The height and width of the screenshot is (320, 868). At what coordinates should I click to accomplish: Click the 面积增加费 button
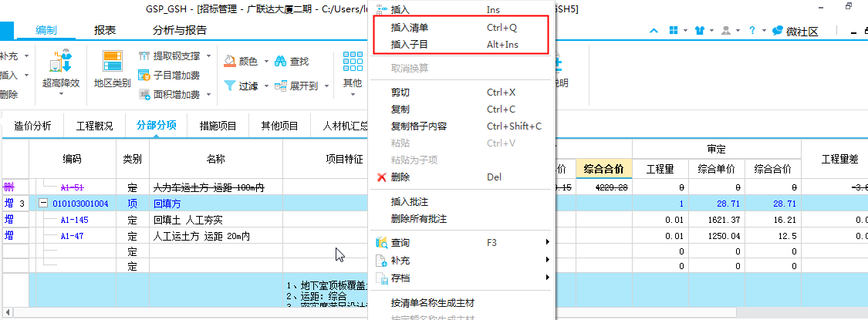(x=169, y=95)
